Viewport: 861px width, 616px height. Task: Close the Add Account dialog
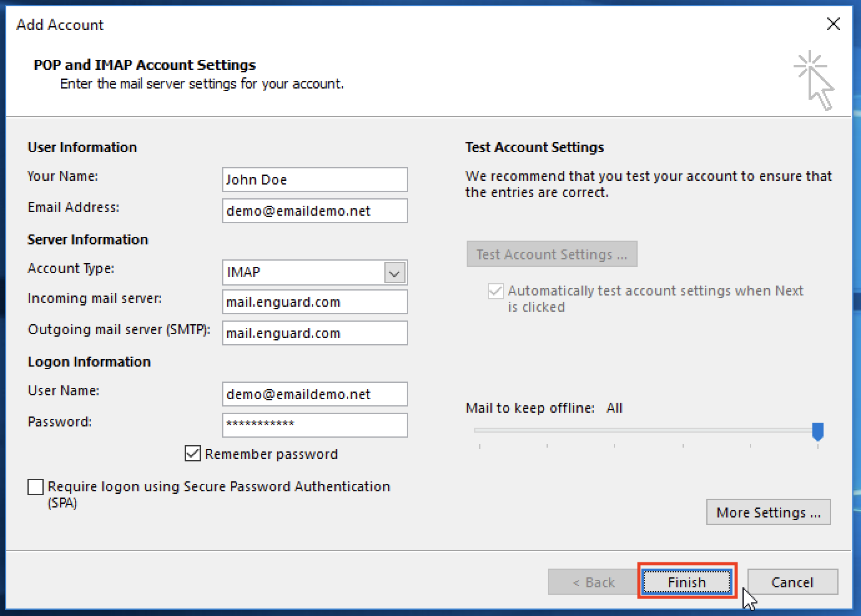(x=833, y=24)
